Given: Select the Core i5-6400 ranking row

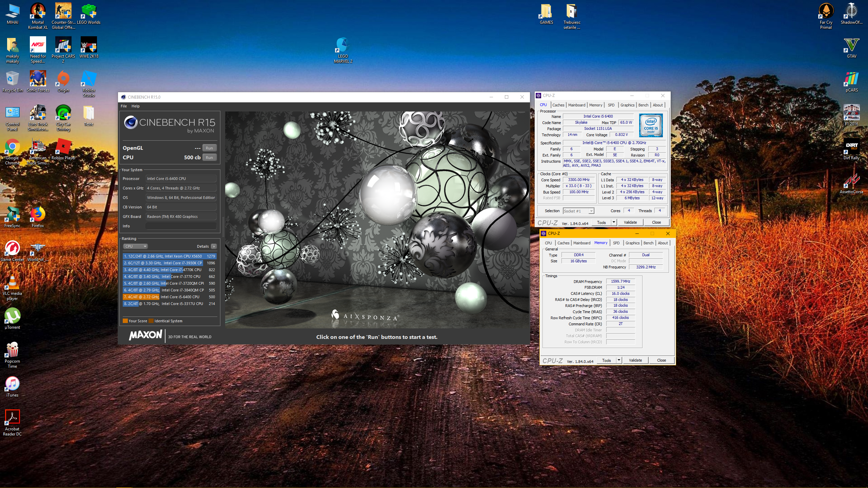Looking at the screenshot, I should coord(170,297).
